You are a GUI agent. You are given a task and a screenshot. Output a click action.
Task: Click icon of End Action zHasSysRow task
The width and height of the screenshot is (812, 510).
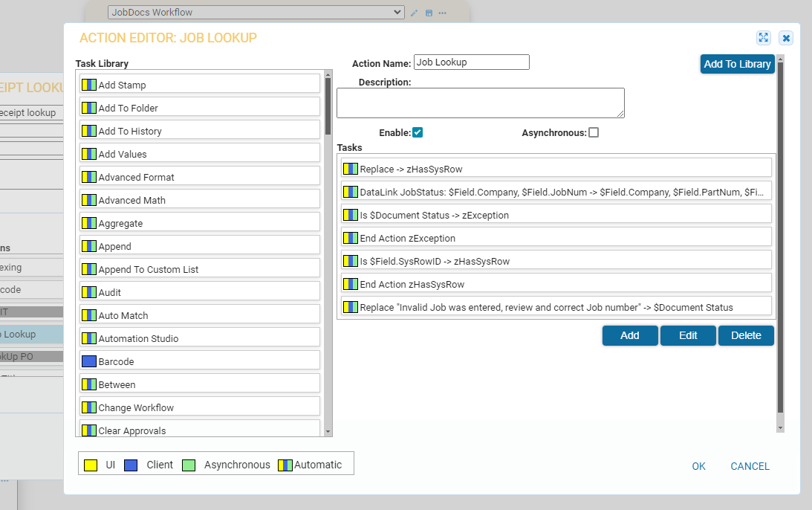click(351, 284)
